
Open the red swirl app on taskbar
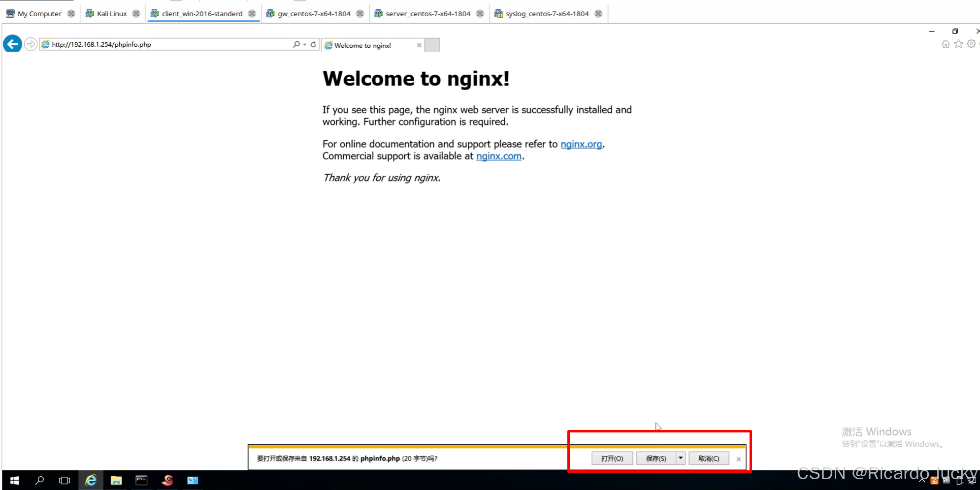tap(167, 480)
